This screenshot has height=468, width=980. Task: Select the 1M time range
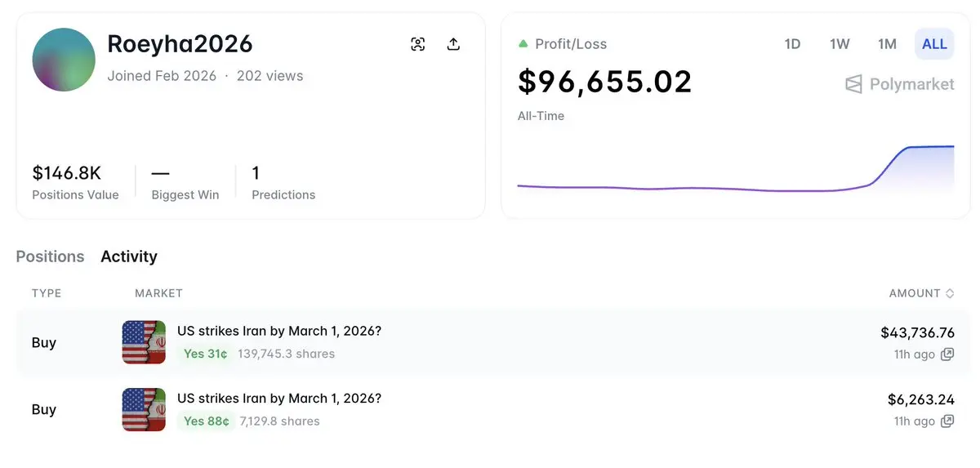click(887, 44)
